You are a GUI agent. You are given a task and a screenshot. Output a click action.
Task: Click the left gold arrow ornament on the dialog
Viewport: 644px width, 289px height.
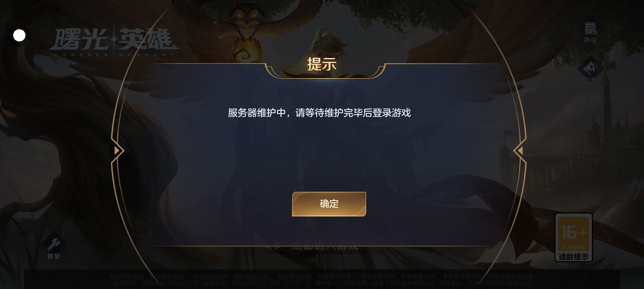point(117,151)
